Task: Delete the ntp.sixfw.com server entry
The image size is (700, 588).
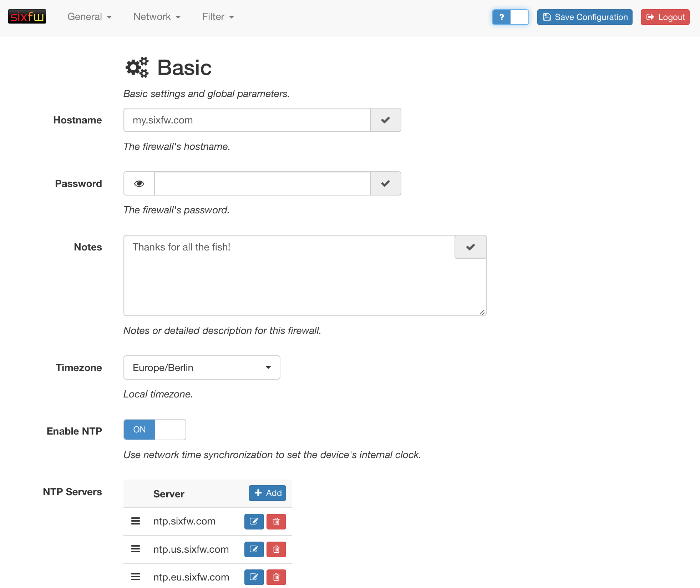Action: coord(276,521)
